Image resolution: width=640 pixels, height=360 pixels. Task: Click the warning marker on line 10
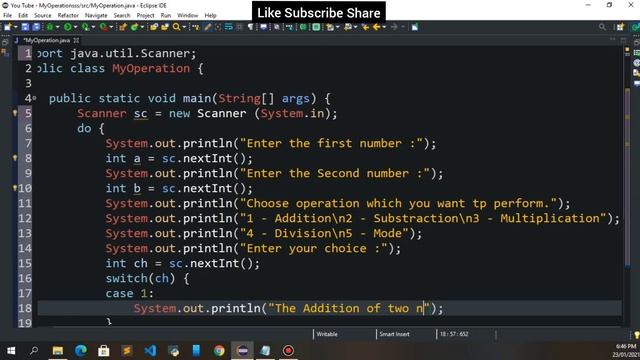point(15,188)
